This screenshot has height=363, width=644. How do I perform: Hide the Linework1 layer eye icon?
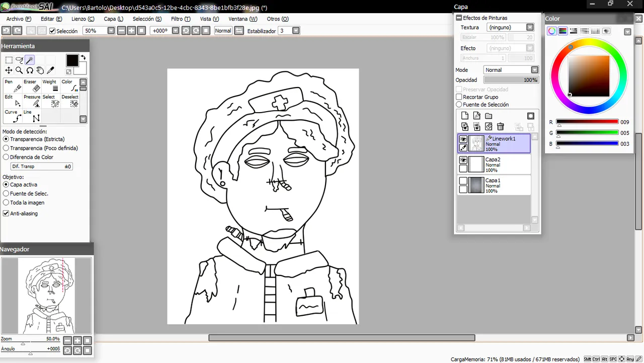click(463, 139)
